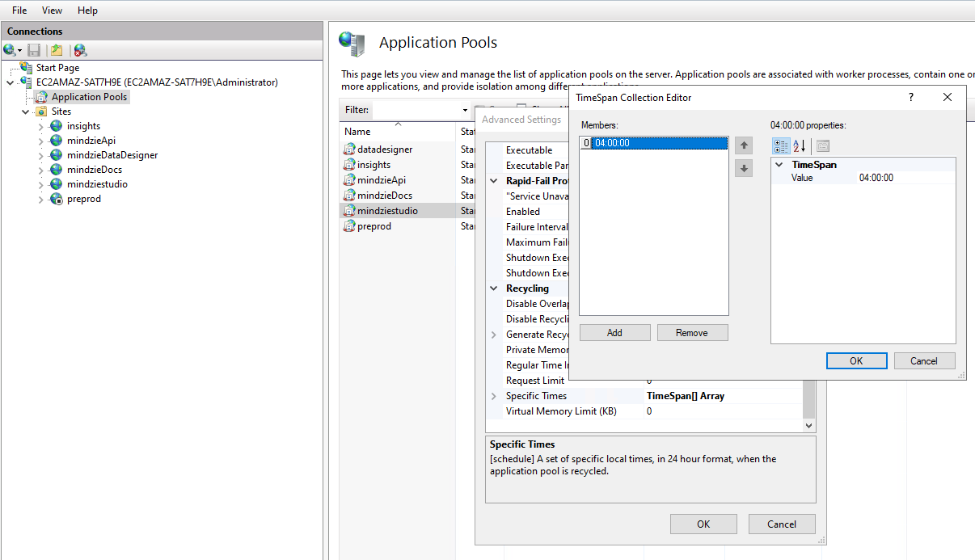Confirm TimeSpan Collection Editor with OK
This screenshot has width=975, height=560.
(x=856, y=361)
